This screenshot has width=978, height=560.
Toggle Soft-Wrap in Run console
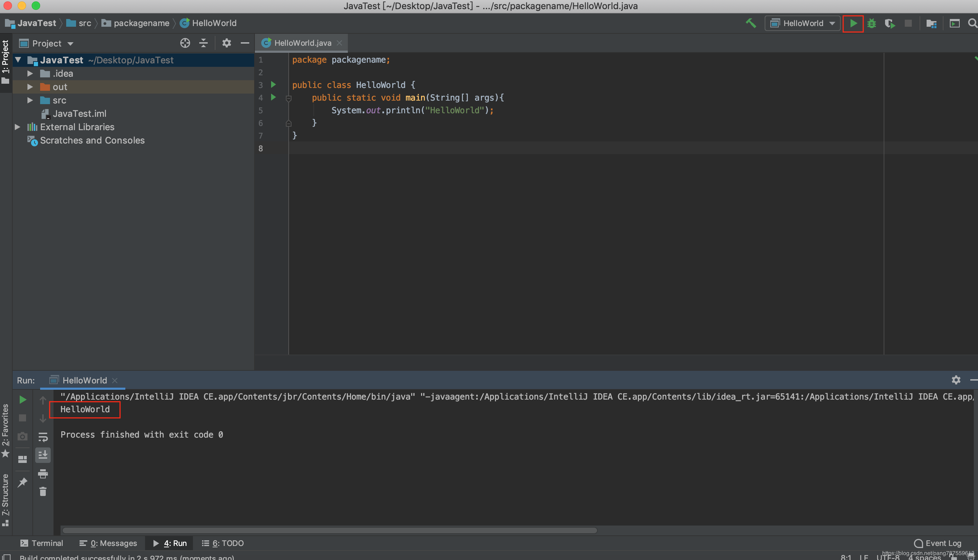tap(43, 437)
